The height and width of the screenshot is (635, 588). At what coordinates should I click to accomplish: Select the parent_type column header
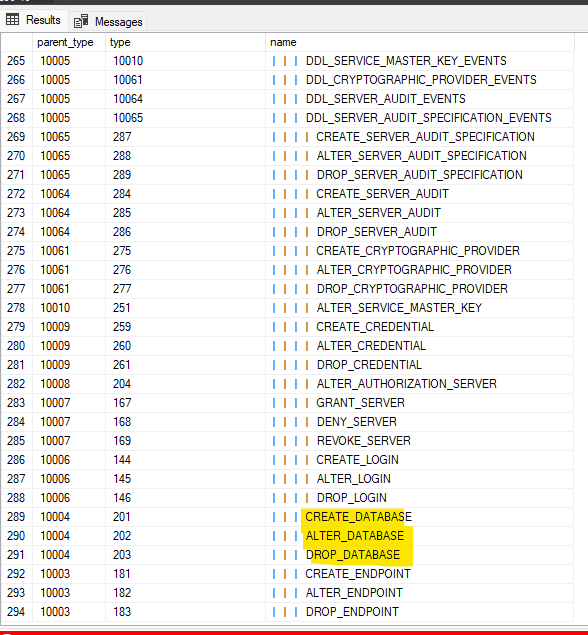(x=69, y=42)
